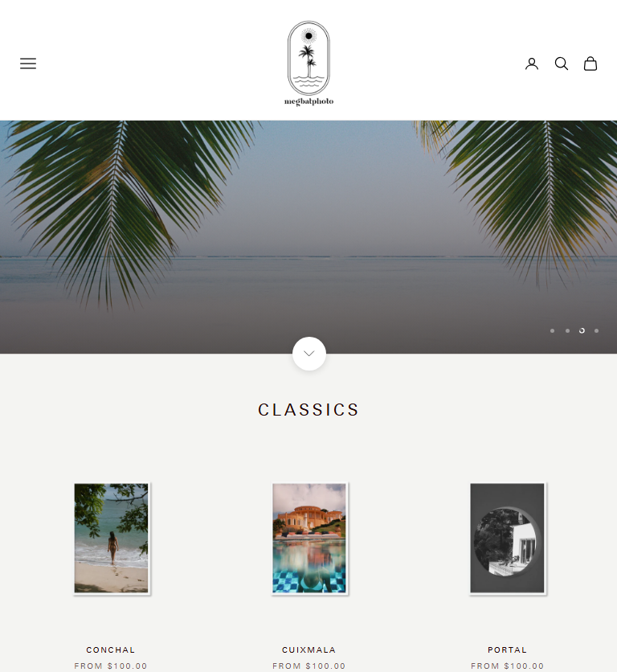
Task: Click the scroll-down chevron circle button
Action: tap(309, 354)
